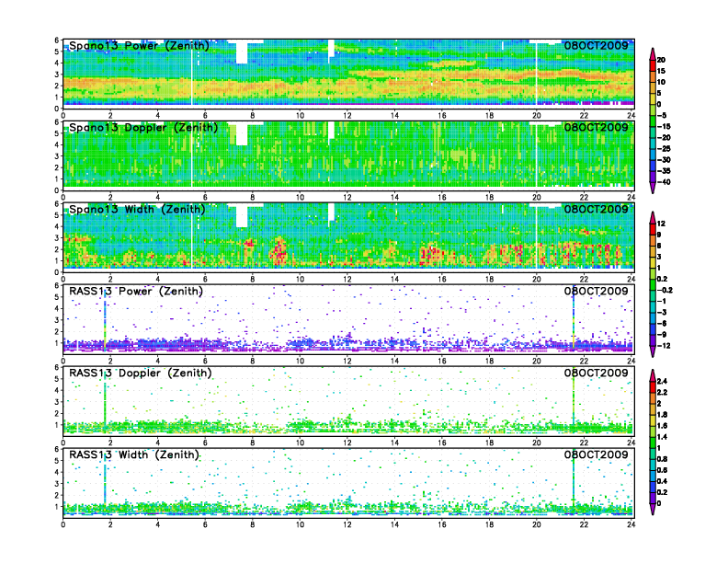Click the red top arrow of the bottom colorbar
The height and width of the screenshot is (563, 728).
pyautogui.click(x=653, y=375)
